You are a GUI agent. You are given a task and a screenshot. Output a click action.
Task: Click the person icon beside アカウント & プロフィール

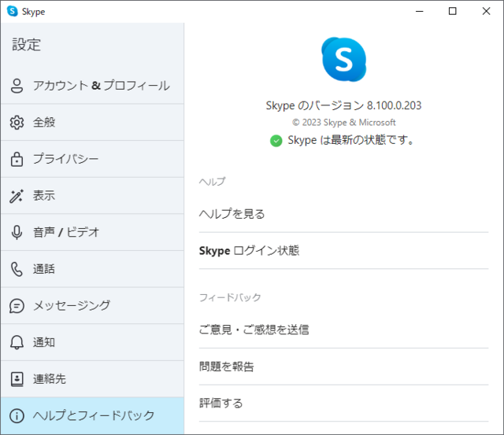point(17,86)
